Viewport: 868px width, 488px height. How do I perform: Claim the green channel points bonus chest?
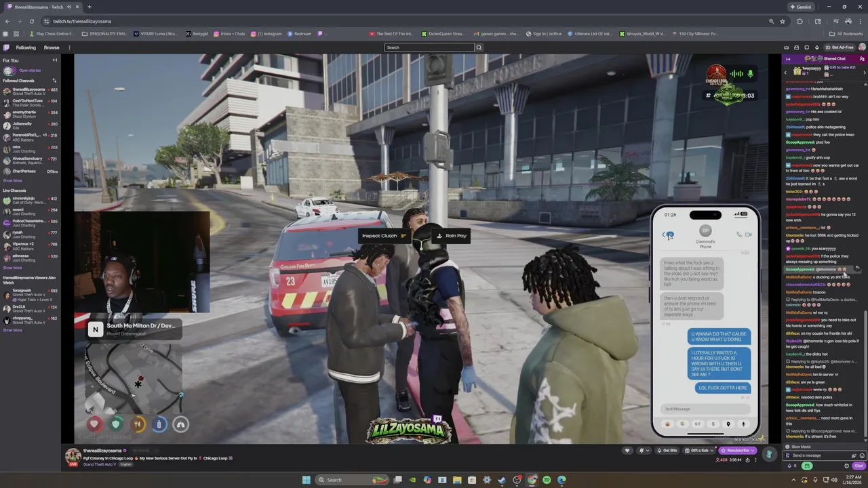[x=807, y=466]
